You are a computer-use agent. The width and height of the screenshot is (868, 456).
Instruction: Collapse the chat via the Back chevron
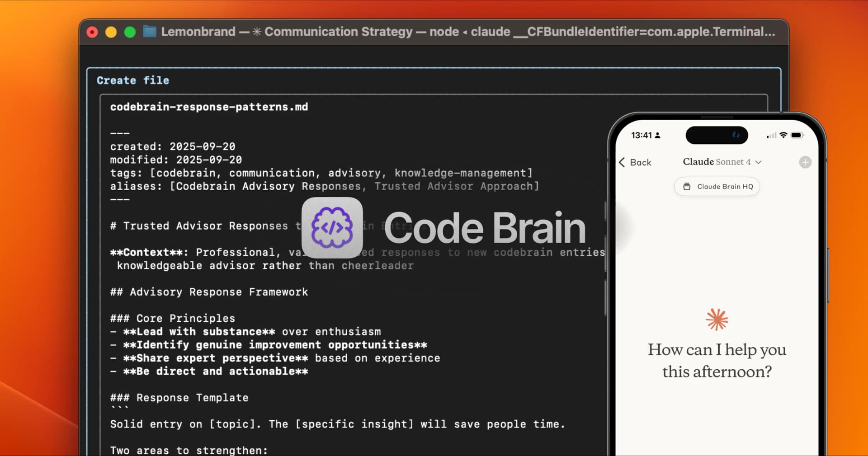click(x=623, y=162)
